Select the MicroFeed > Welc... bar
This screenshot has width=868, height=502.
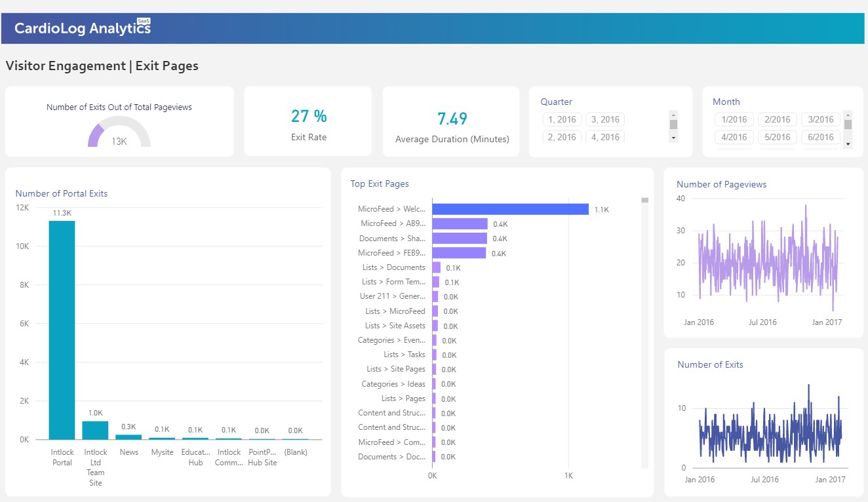tap(510, 209)
